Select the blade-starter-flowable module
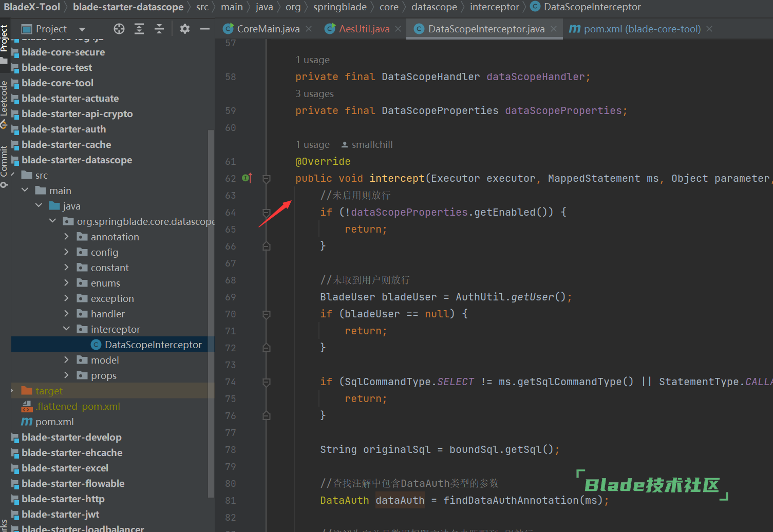The height and width of the screenshot is (532, 773). 73,483
